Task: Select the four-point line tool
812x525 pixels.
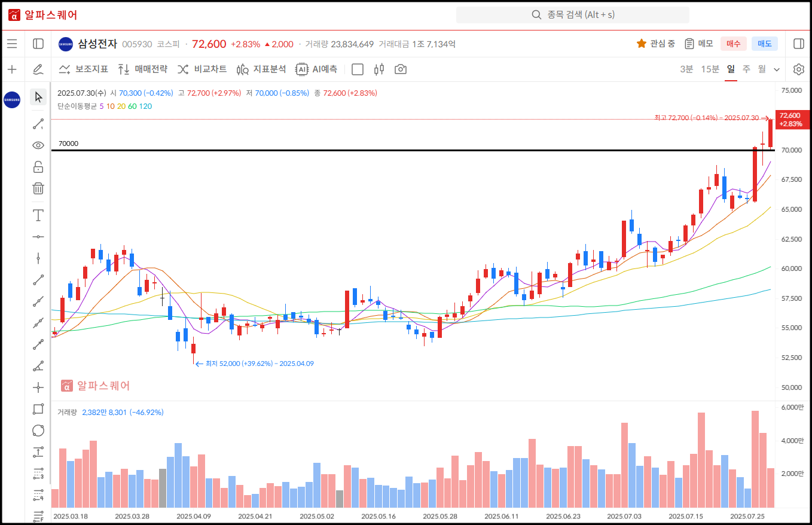Action: (x=38, y=323)
